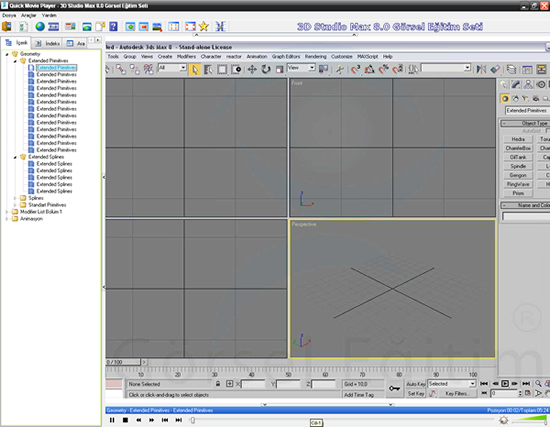Open the Selected key mode dropdown
This screenshot has height=427, width=550.
click(451, 384)
